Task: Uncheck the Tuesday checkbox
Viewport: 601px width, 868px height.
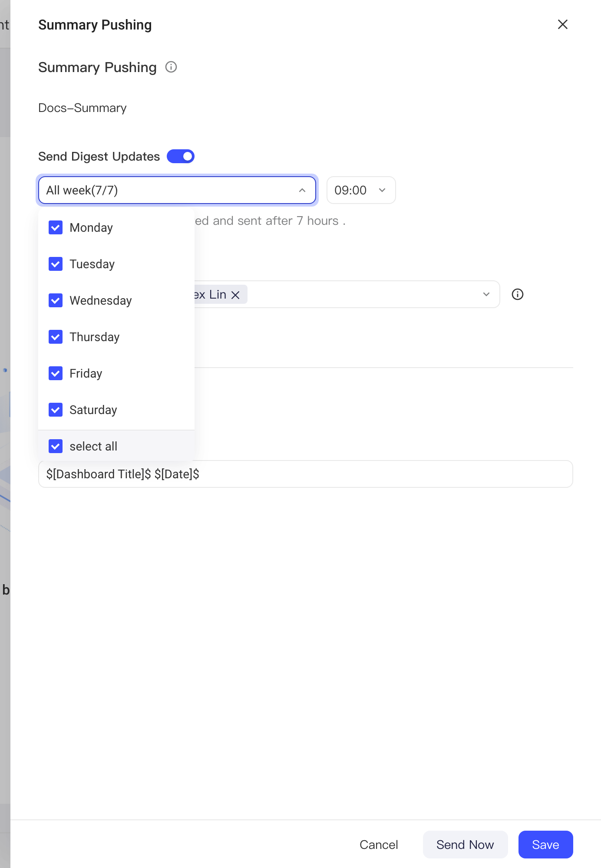Action: [56, 264]
